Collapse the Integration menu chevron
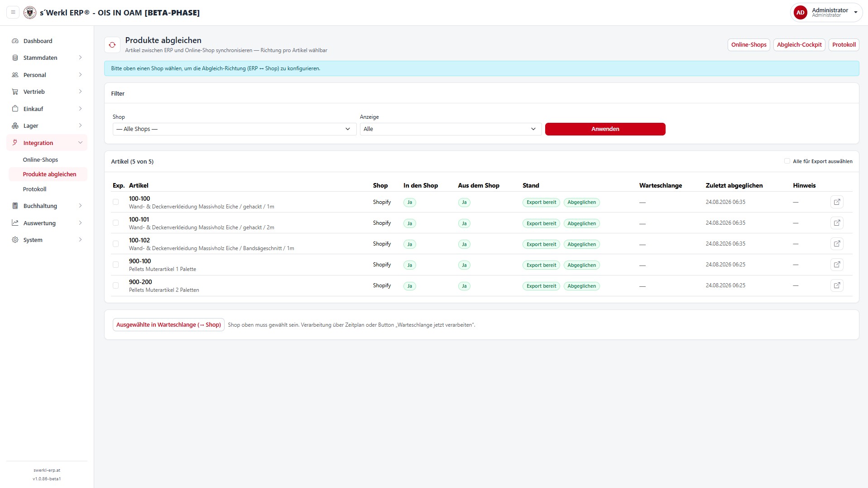This screenshot has height=488, width=868. coord(80,143)
